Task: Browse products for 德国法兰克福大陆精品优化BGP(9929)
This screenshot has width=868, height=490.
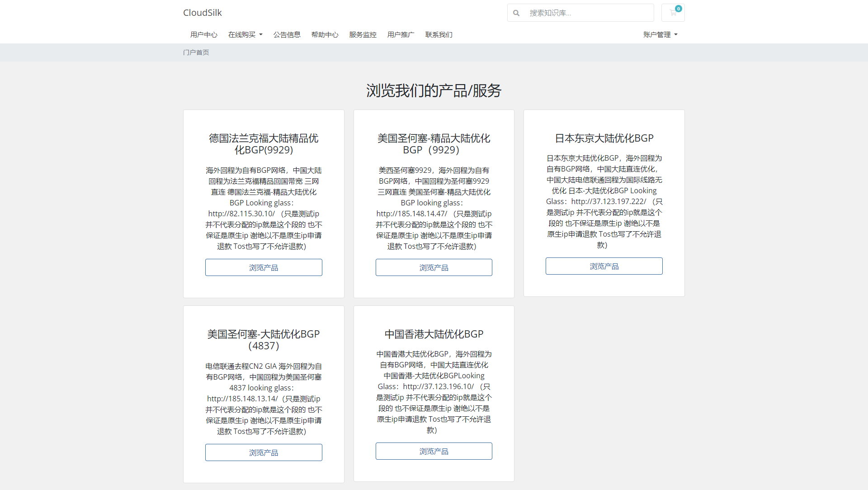Action: tap(264, 267)
